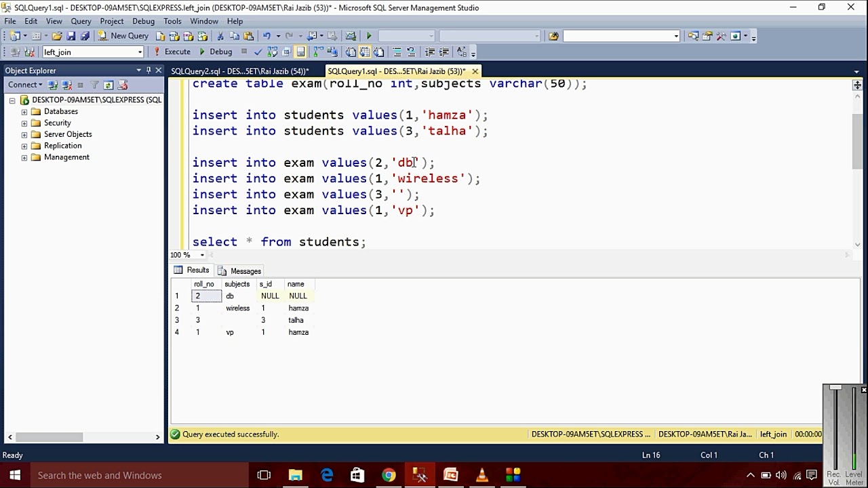Click the Save icon in toolbar
This screenshot has width=868, height=488.
[x=71, y=36]
